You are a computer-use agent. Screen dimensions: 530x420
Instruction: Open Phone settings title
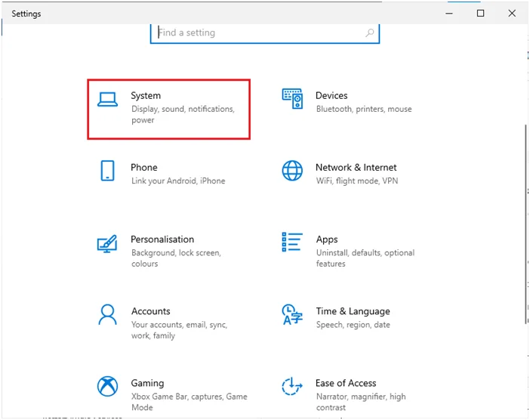pyautogui.click(x=144, y=168)
